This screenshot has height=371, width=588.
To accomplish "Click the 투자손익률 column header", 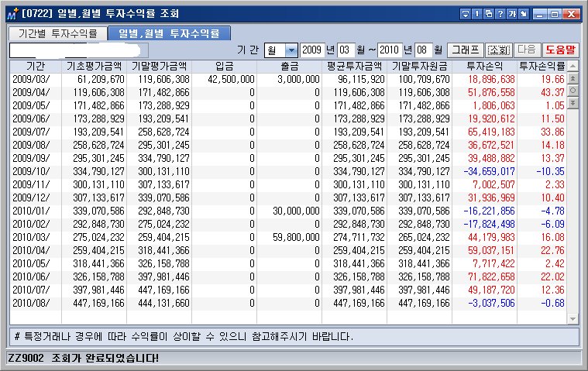I will tap(542, 67).
